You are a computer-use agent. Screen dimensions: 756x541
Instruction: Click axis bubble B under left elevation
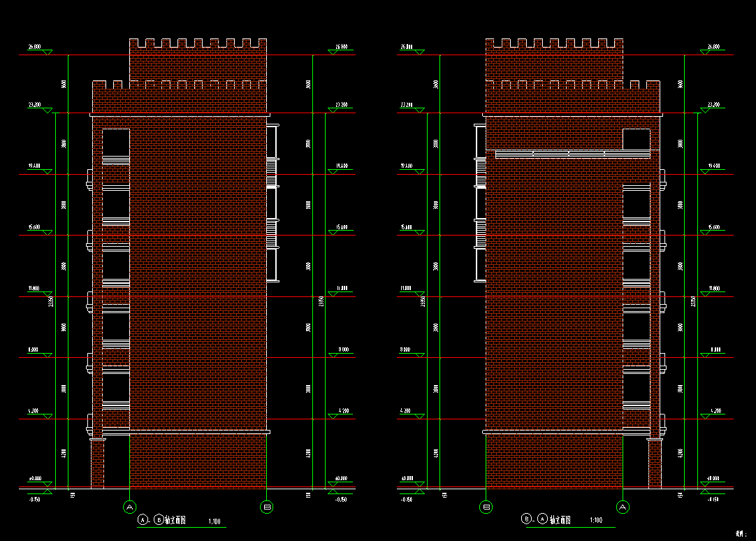pos(266,507)
